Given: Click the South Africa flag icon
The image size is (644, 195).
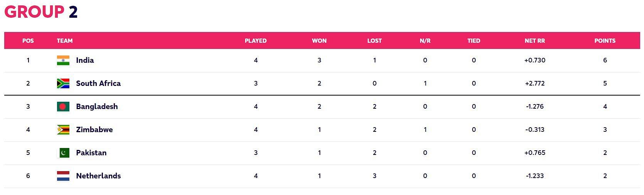Looking at the screenshot, I should pos(63,84).
